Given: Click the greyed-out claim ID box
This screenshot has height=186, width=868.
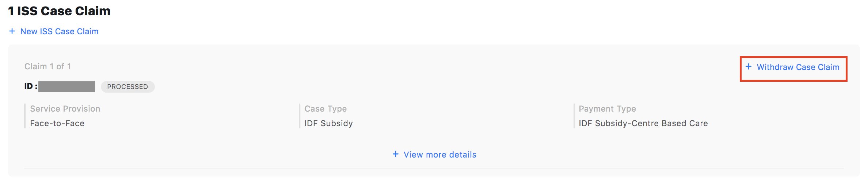Looking at the screenshot, I should (66, 87).
